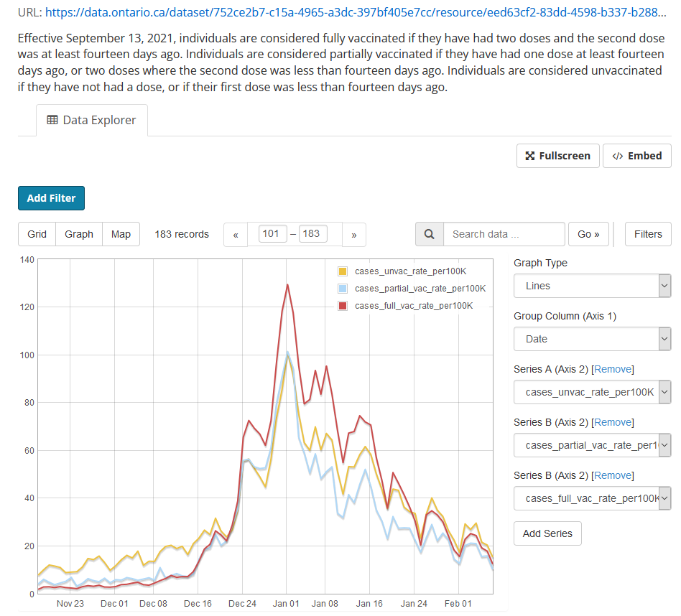
Task: Click the light blue cases_partial_vac legend swatch
Action: pos(343,288)
